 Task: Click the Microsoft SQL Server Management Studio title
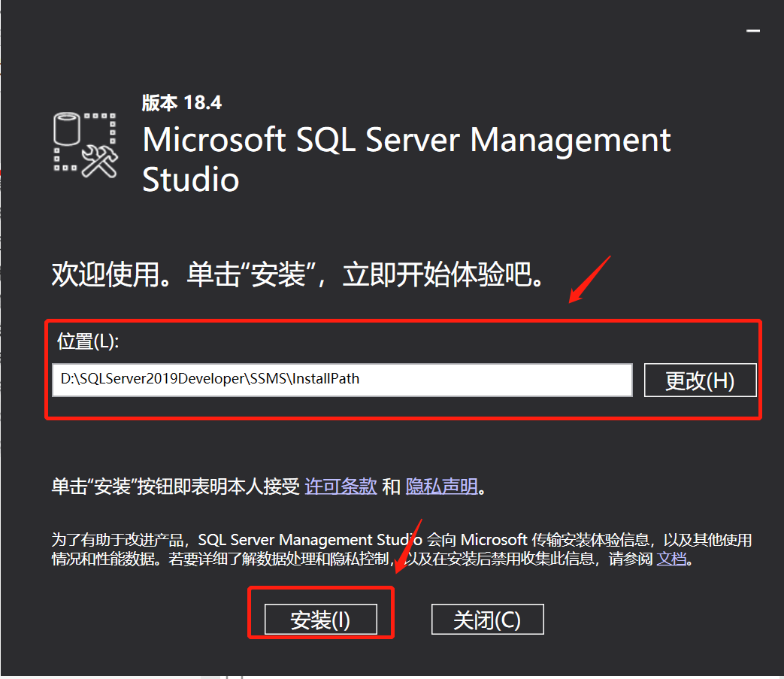406,159
